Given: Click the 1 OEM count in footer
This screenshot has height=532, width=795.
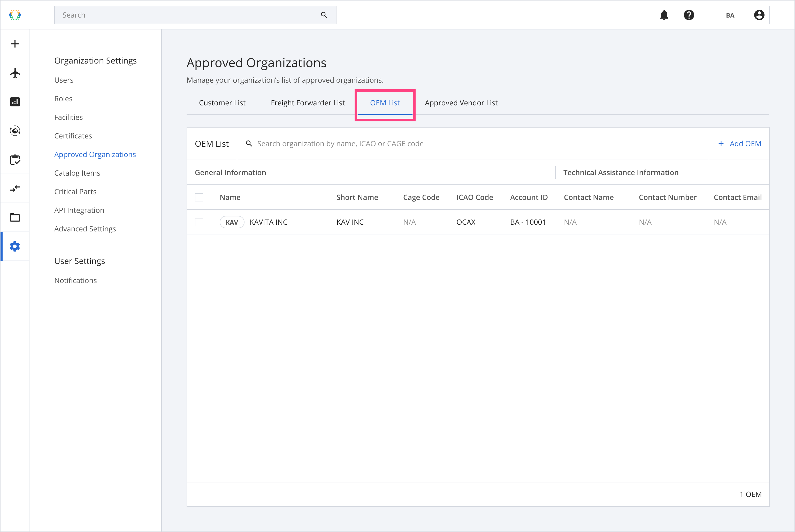Looking at the screenshot, I should coord(751,494).
